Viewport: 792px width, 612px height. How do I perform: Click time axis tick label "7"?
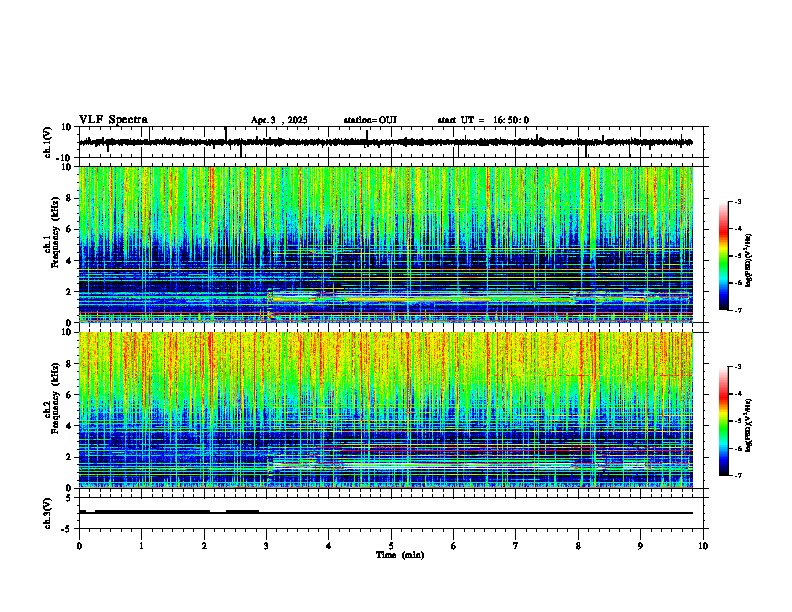coord(516,546)
